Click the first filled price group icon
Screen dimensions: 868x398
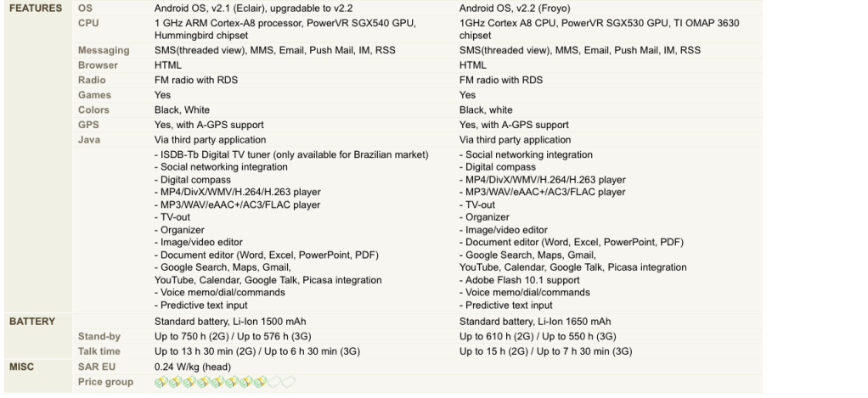[161, 382]
